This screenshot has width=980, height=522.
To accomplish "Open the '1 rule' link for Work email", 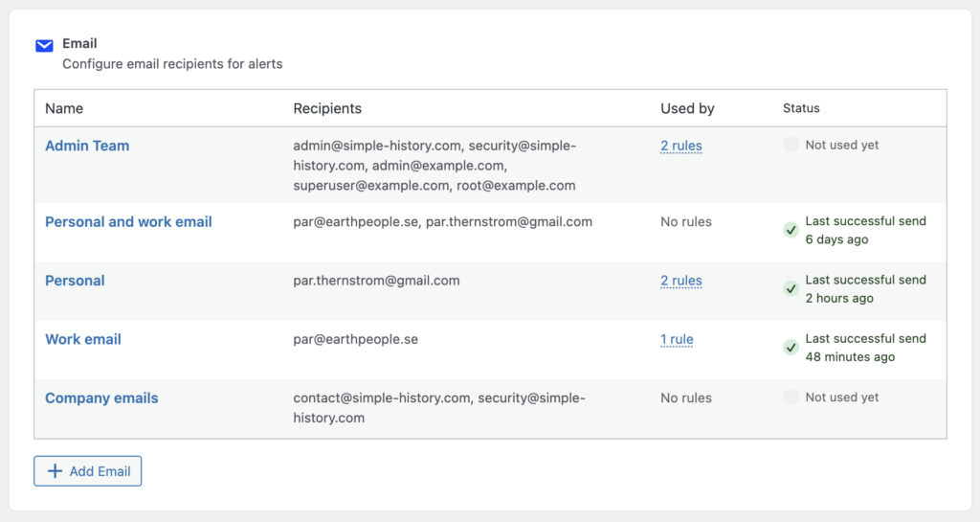I will click(x=677, y=339).
